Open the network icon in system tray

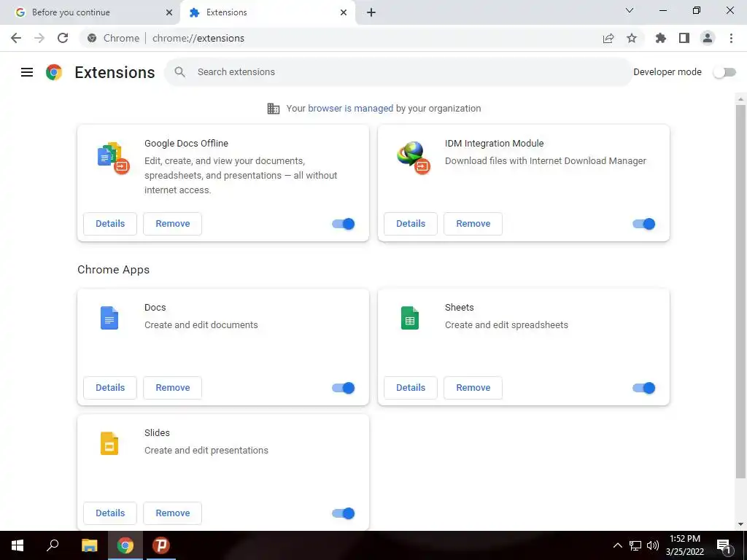(635, 545)
